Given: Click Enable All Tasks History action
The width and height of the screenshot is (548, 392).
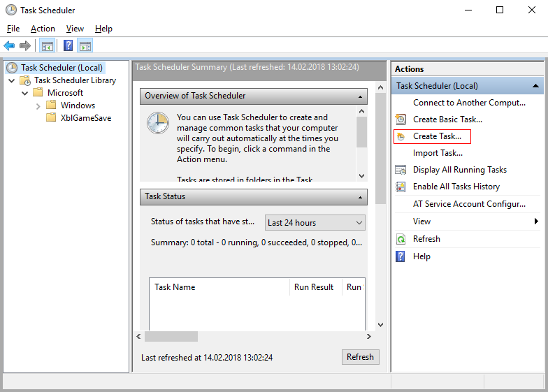Looking at the screenshot, I should 456,187.
